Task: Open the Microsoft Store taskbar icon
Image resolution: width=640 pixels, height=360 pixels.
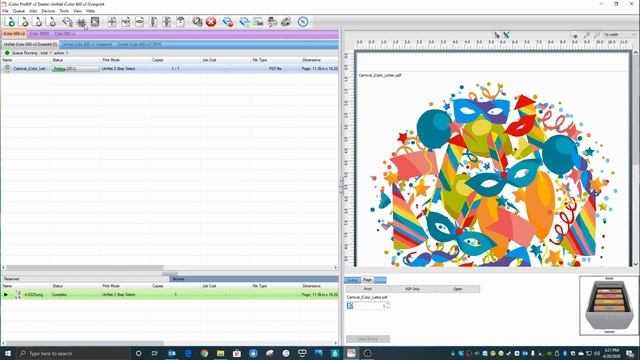Action: tap(237, 353)
